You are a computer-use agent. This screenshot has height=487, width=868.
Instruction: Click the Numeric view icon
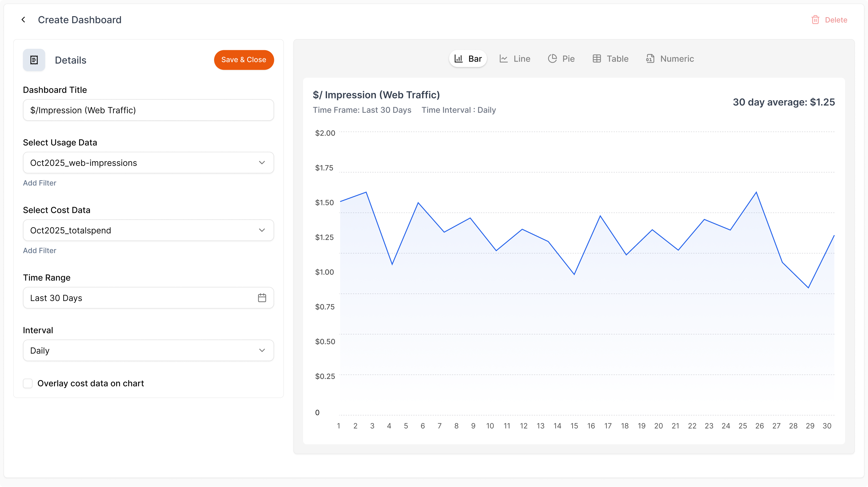click(x=650, y=59)
